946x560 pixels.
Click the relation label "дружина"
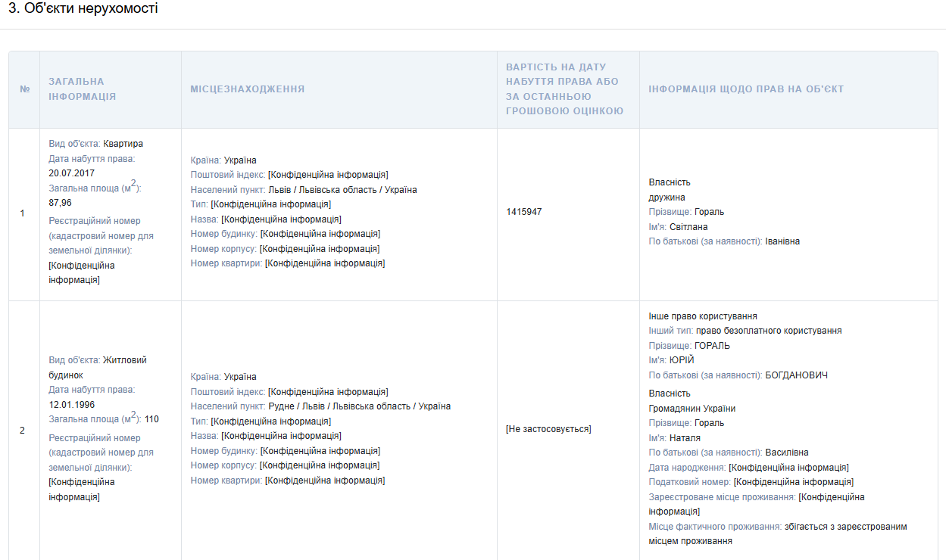[667, 198]
